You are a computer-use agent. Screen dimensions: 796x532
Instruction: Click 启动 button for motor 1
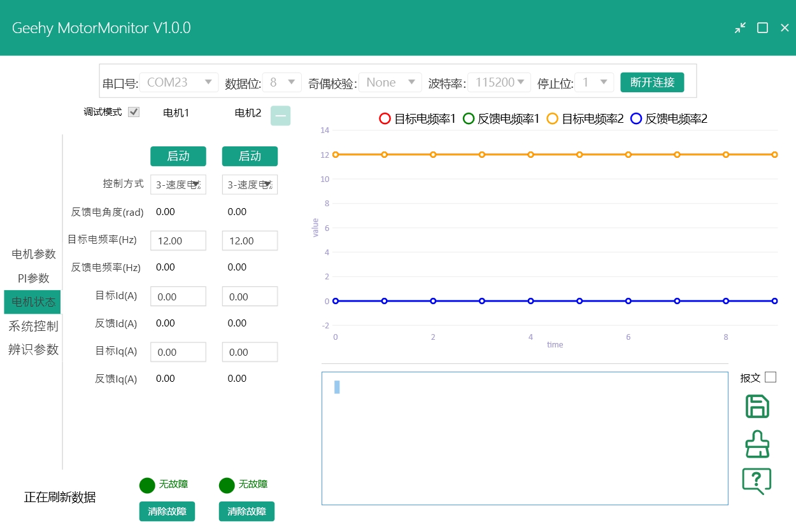pyautogui.click(x=178, y=156)
